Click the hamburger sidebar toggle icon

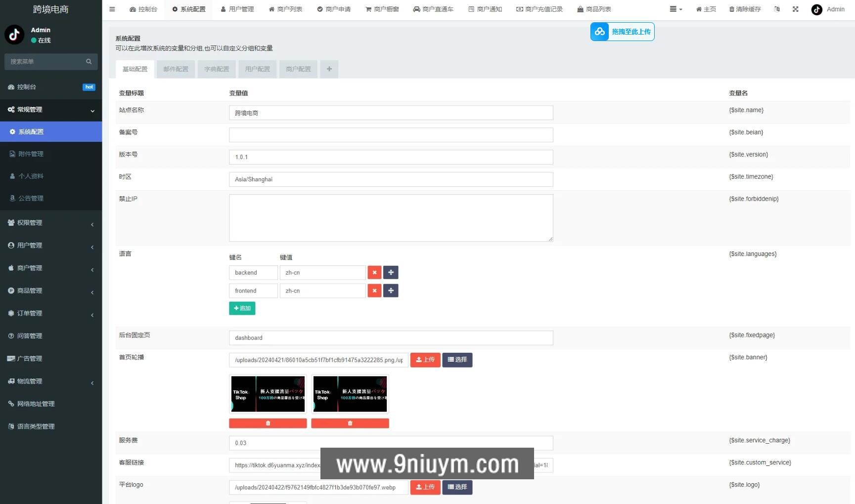[x=112, y=9]
